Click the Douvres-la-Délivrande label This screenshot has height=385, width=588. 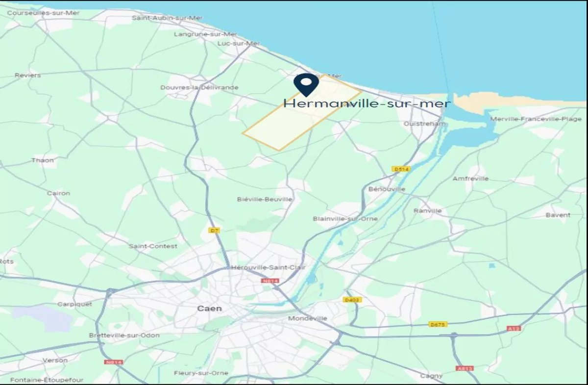[x=199, y=87]
